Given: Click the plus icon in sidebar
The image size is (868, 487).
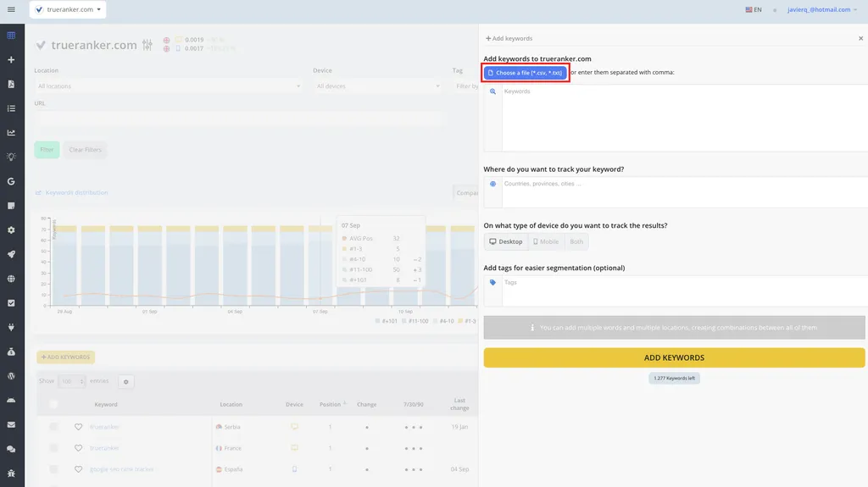Looking at the screenshot, I should (11, 60).
